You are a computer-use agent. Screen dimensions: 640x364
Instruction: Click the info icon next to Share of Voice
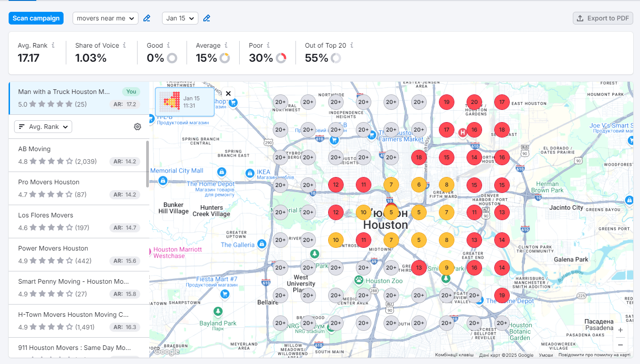point(124,45)
